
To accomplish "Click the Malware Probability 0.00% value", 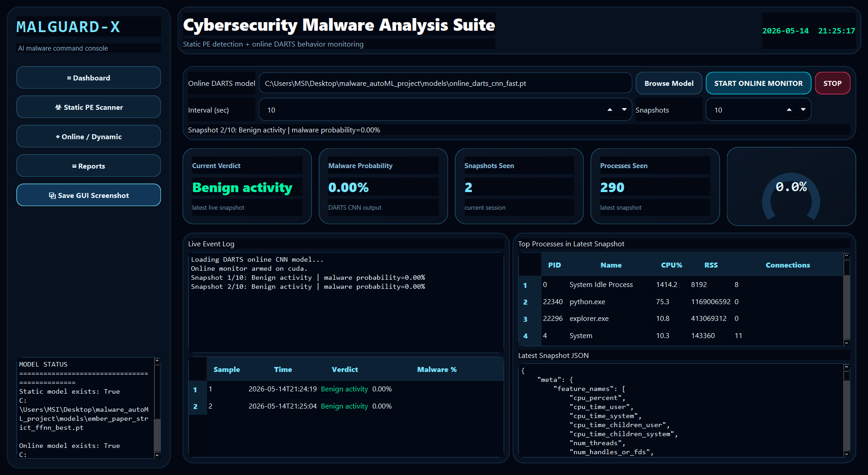I will click(348, 188).
